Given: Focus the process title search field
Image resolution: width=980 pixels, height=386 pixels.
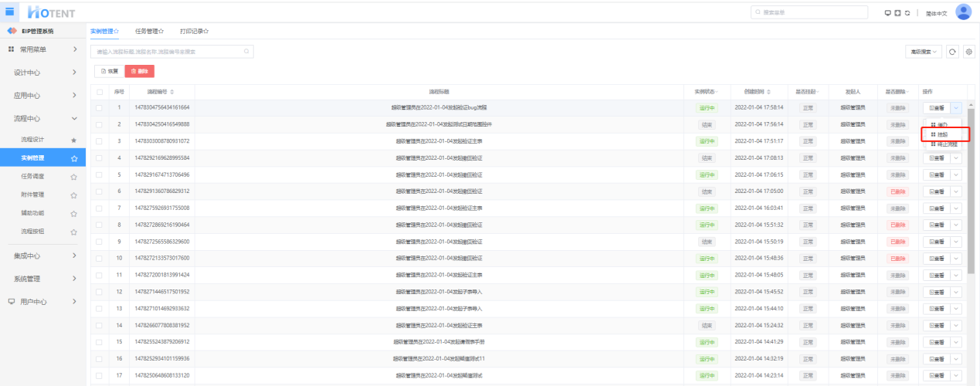Looking at the screenshot, I should coord(171,51).
